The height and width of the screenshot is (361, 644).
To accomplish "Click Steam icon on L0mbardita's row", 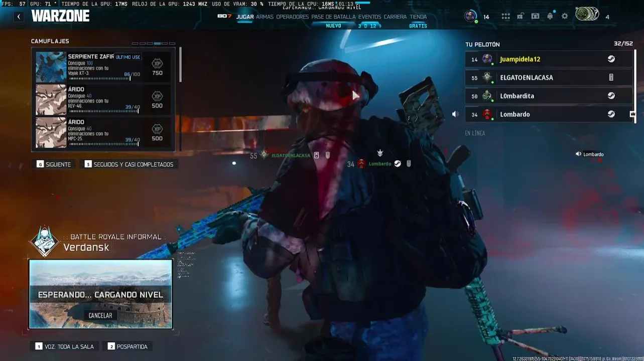I will (x=611, y=95).
